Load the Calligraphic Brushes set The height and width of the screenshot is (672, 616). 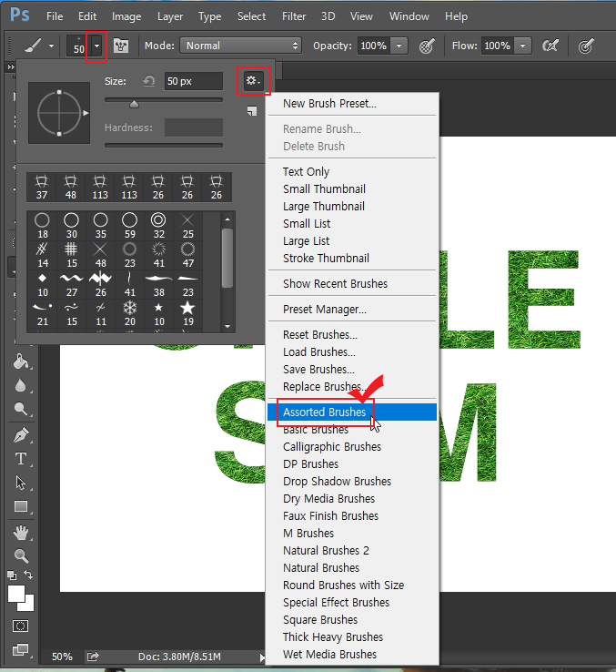pos(352,446)
